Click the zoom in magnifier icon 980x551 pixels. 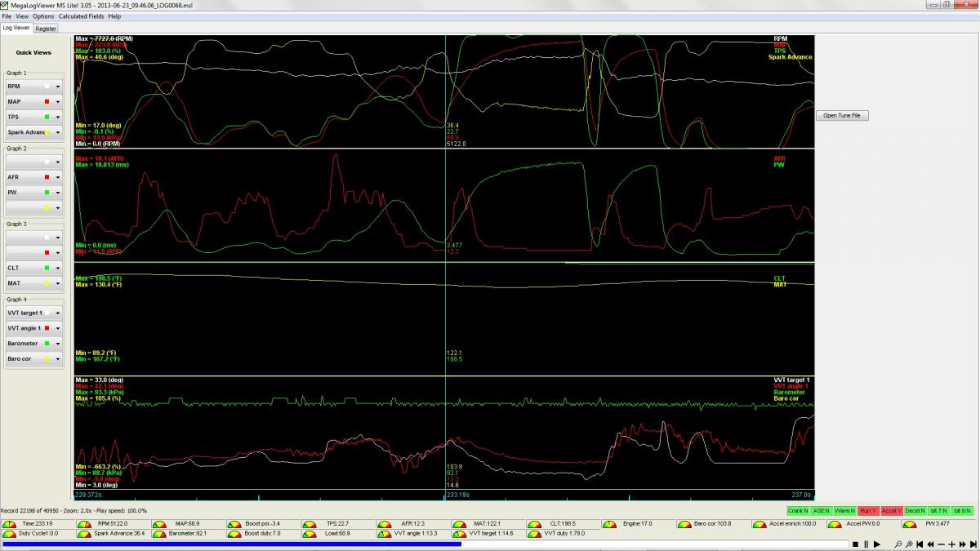[x=908, y=544]
